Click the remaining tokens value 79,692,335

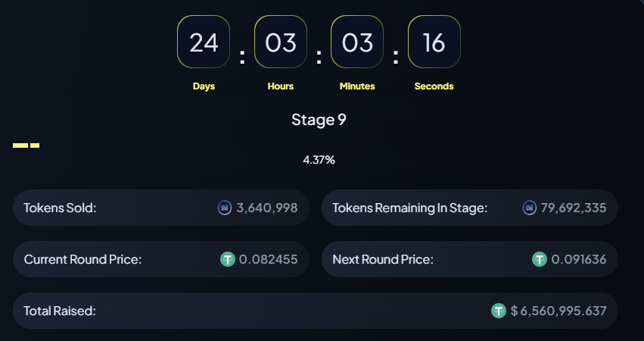click(x=574, y=208)
